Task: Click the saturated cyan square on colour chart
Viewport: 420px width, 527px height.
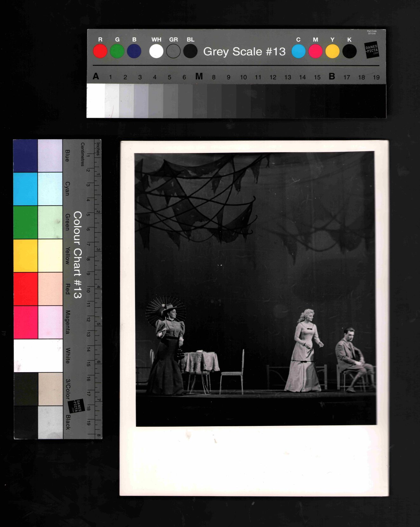Action: click(25, 189)
